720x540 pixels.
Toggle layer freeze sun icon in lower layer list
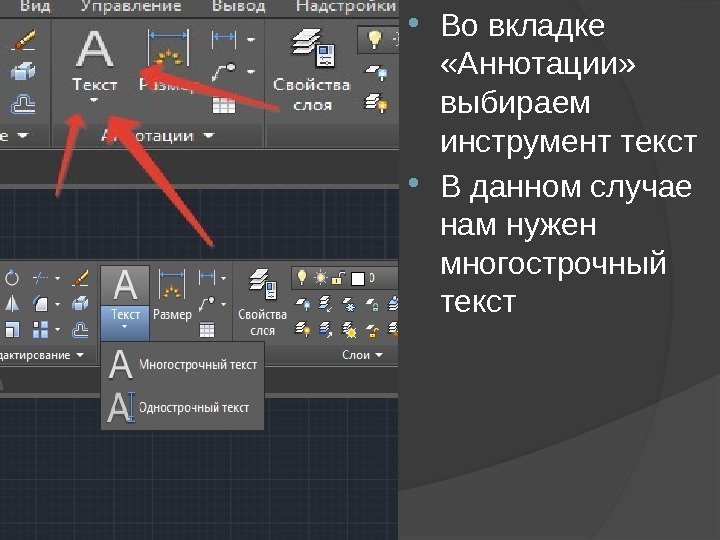pos(321,278)
